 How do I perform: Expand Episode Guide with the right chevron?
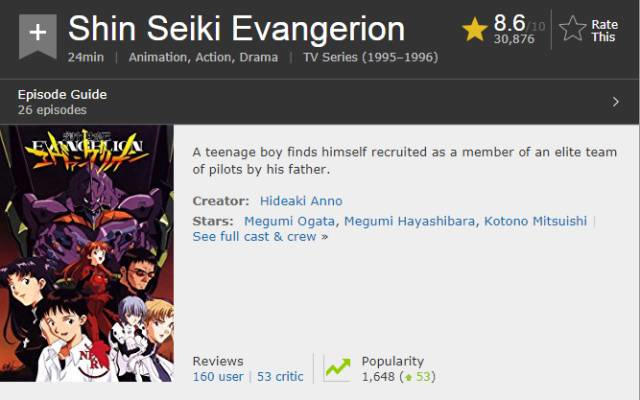pos(615,101)
